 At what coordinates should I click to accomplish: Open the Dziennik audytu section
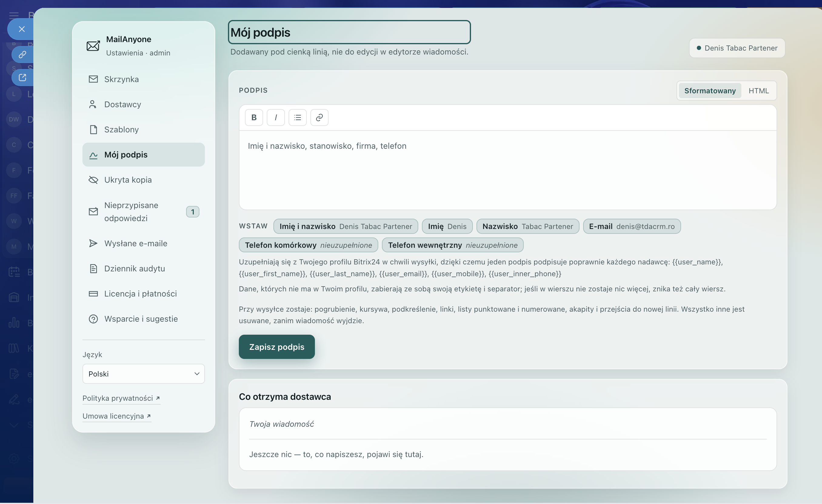click(143, 269)
